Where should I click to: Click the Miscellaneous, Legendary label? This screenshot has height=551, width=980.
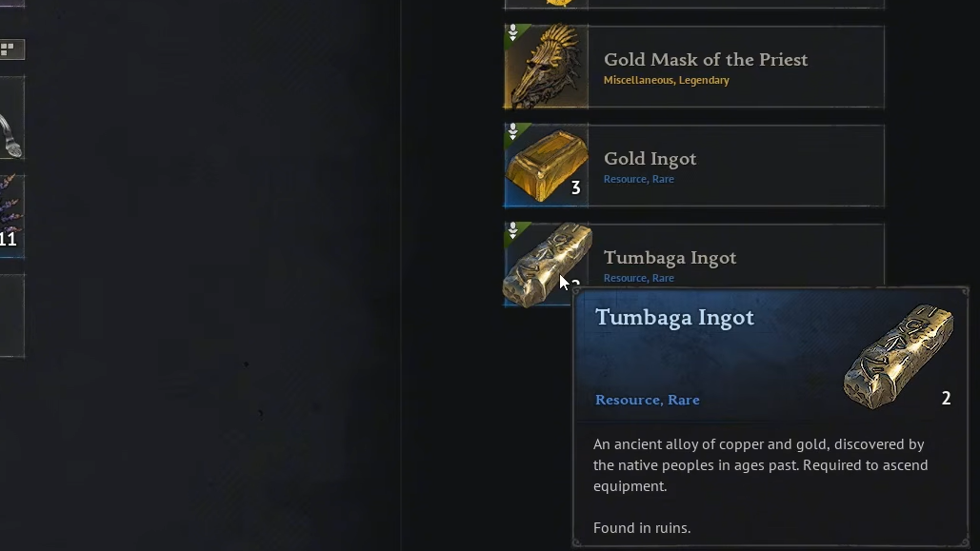coord(667,80)
